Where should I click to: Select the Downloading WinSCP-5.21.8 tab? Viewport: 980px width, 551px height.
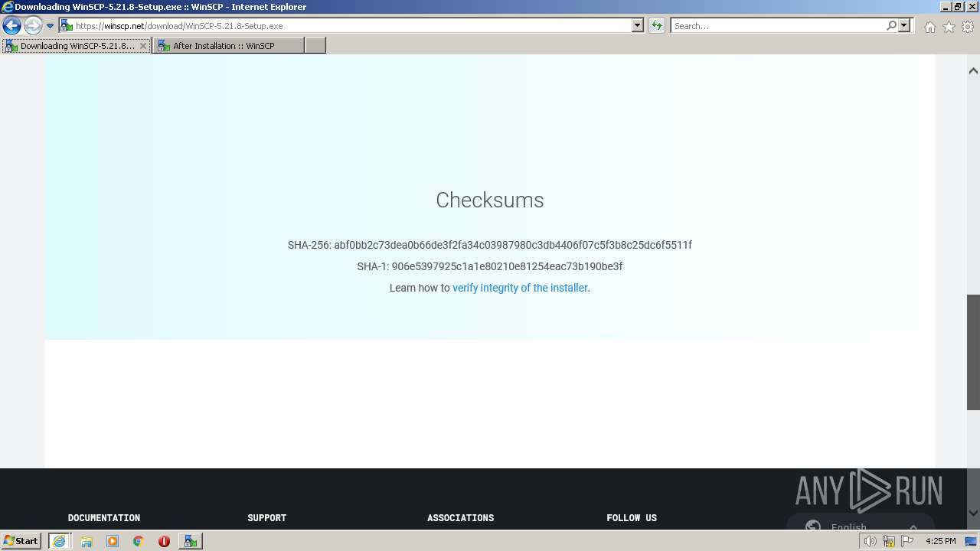point(76,46)
